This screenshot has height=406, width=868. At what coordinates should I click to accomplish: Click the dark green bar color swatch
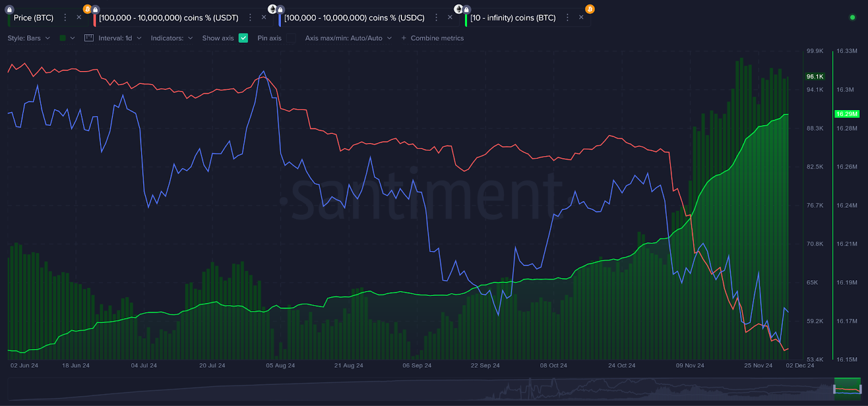(x=63, y=38)
